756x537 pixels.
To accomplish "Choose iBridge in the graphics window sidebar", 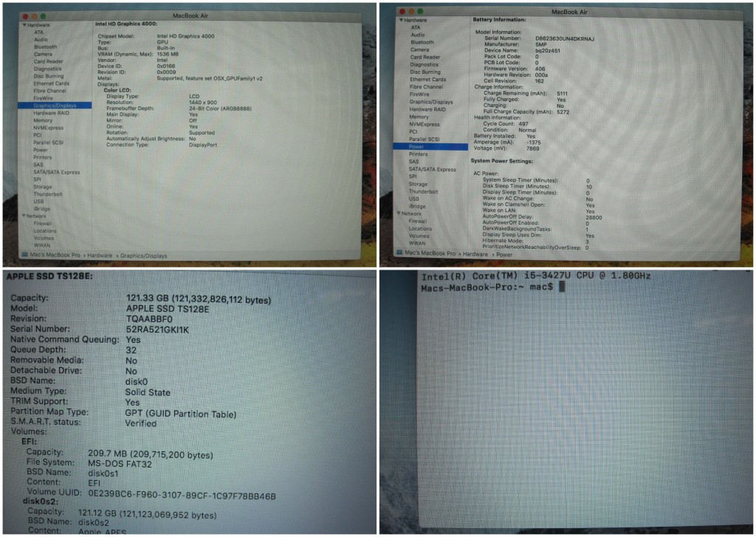I will click(42, 209).
